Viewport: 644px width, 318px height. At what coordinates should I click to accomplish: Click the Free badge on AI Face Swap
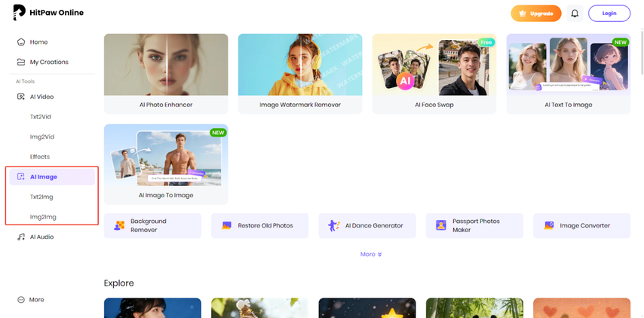486,42
